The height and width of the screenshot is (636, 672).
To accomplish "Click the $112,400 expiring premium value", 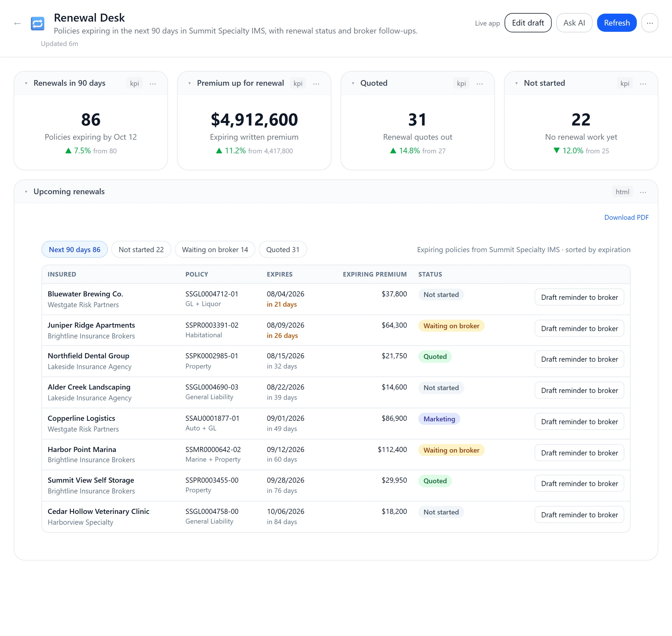I will click(x=392, y=449).
